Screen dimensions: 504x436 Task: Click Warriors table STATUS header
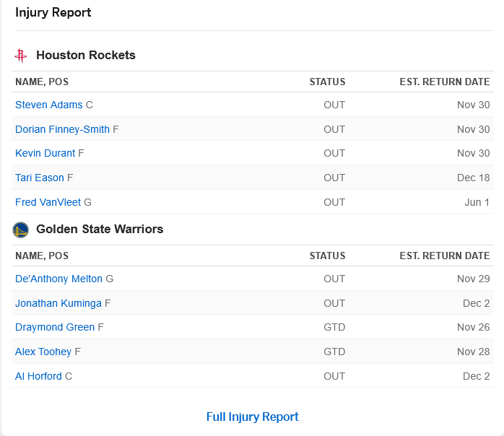pyautogui.click(x=328, y=256)
